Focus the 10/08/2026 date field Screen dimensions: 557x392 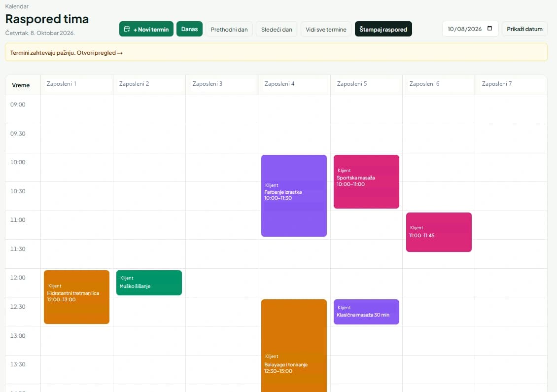point(470,29)
